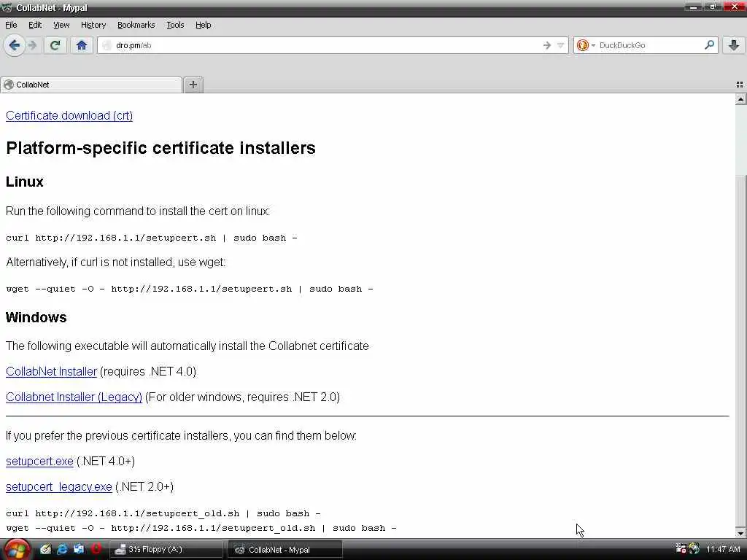Screen dimensions: 747x560
Task: Select the CollabNet tab
Action: (x=91, y=85)
